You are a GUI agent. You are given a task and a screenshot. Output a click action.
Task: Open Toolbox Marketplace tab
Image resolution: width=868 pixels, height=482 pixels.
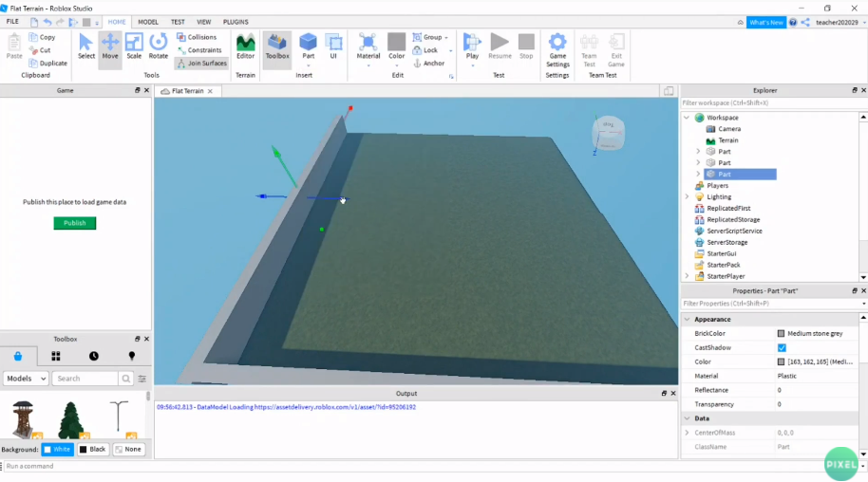point(18,357)
